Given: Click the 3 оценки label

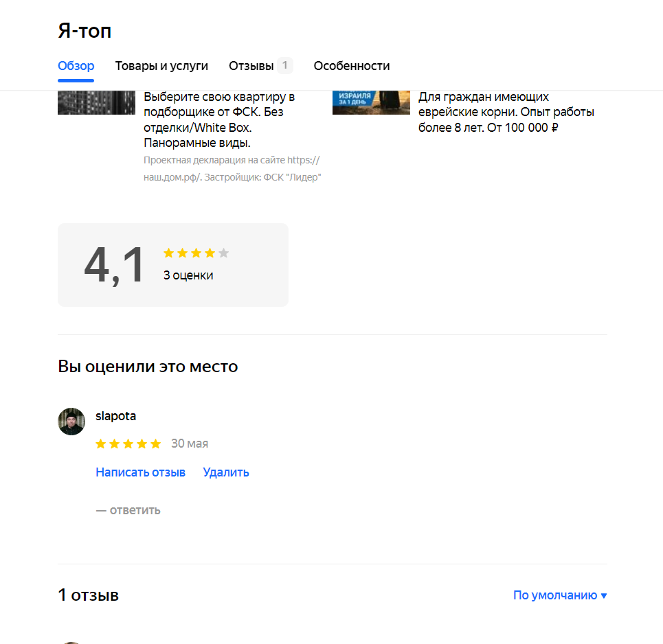Looking at the screenshot, I should click(188, 275).
